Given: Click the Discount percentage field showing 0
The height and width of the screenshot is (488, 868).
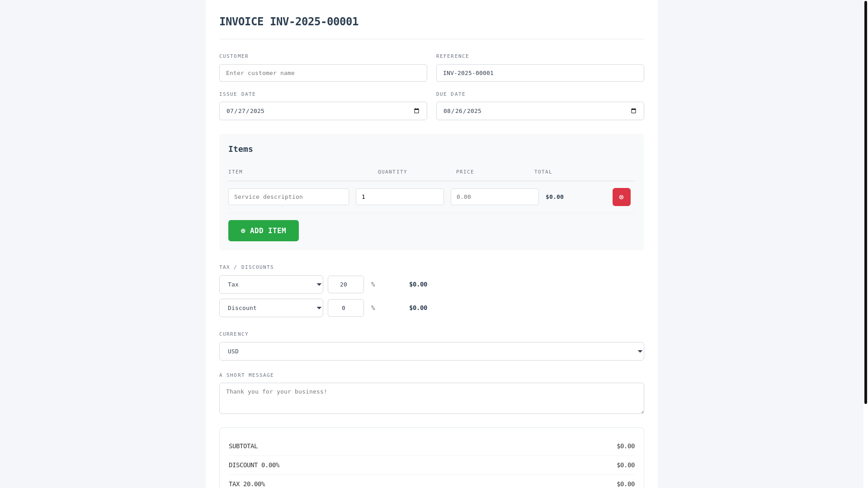Looking at the screenshot, I should (x=346, y=308).
